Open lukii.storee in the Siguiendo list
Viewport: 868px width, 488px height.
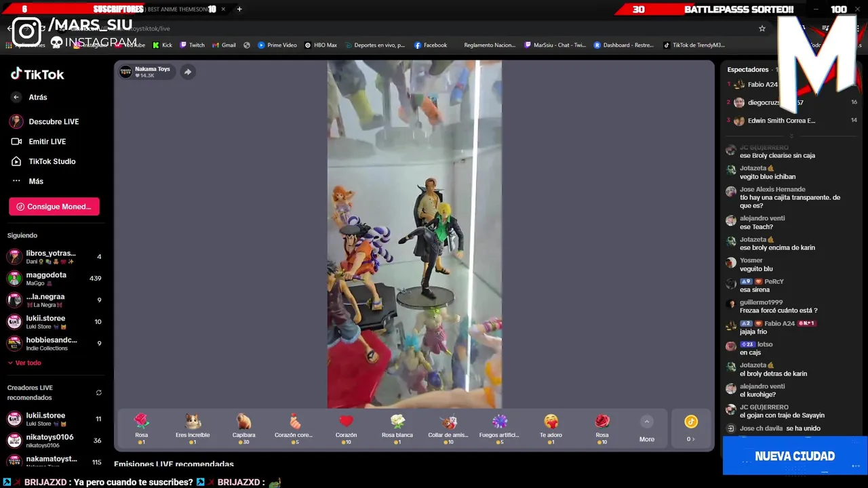tap(54, 322)
